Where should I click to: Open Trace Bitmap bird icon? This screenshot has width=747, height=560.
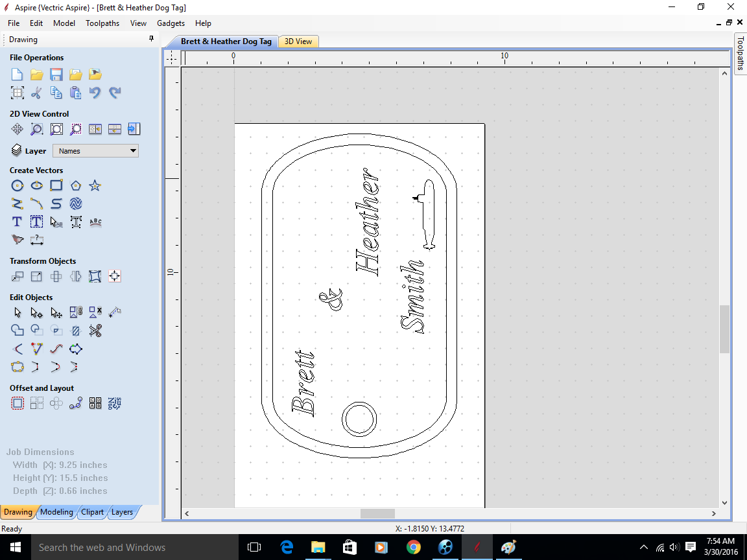[17, 240]
